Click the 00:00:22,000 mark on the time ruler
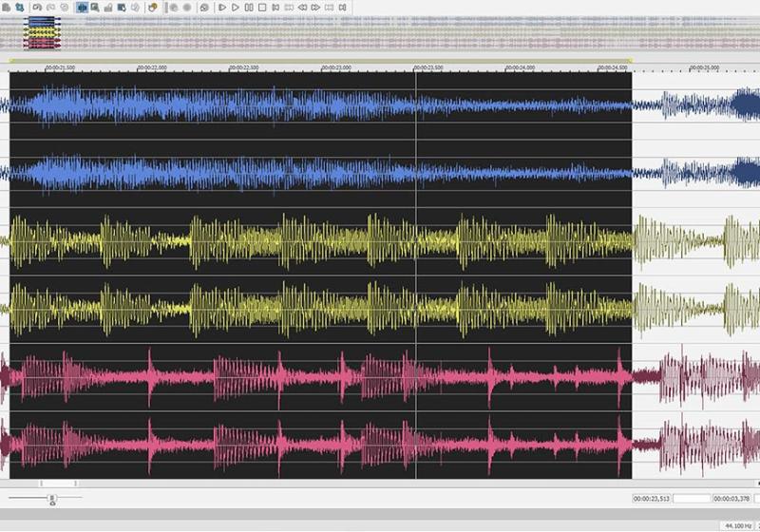 (152, 67)
